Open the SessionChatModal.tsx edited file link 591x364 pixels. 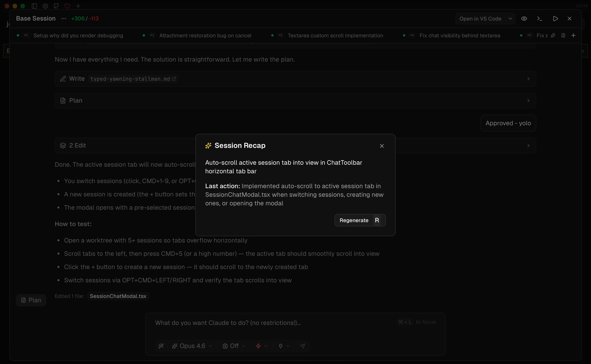point(118,296)
